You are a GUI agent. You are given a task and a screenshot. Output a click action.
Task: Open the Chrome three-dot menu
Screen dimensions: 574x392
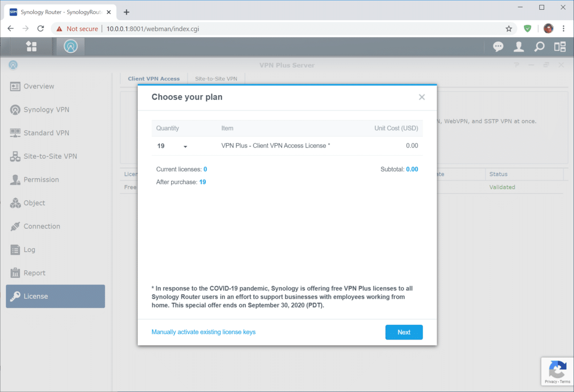563,28
